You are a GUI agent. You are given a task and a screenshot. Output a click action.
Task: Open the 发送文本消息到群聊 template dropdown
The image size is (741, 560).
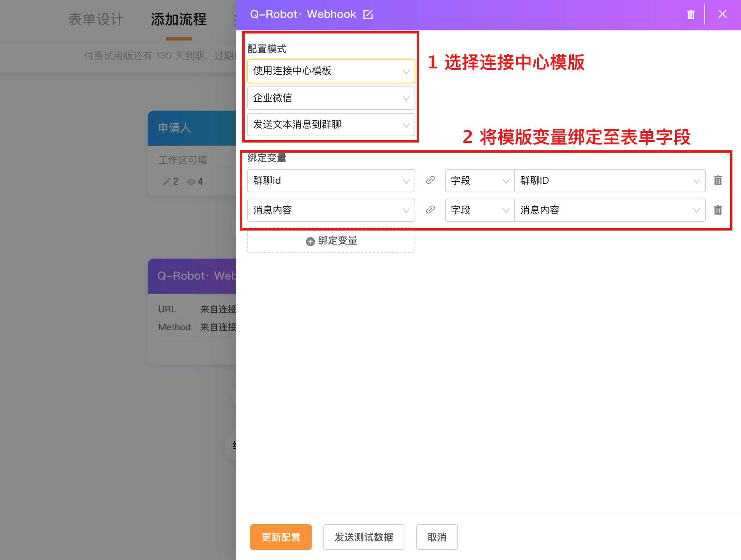pos(331,125)
